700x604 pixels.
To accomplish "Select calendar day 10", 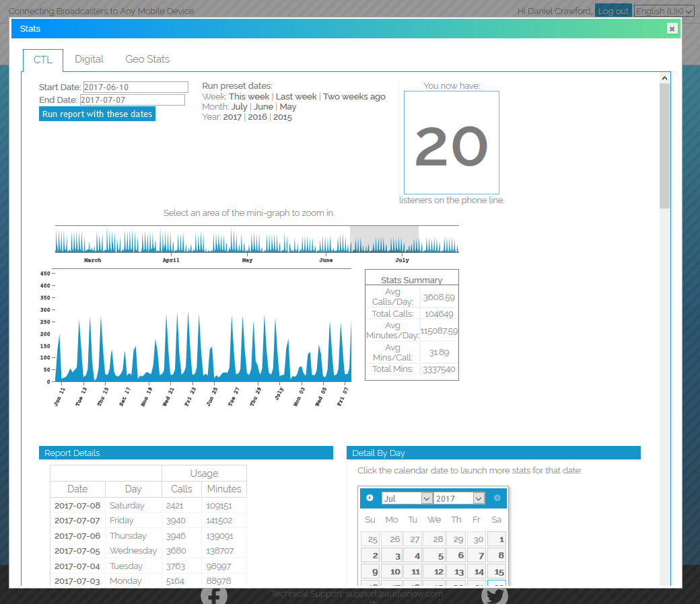I will pos(392,572).
